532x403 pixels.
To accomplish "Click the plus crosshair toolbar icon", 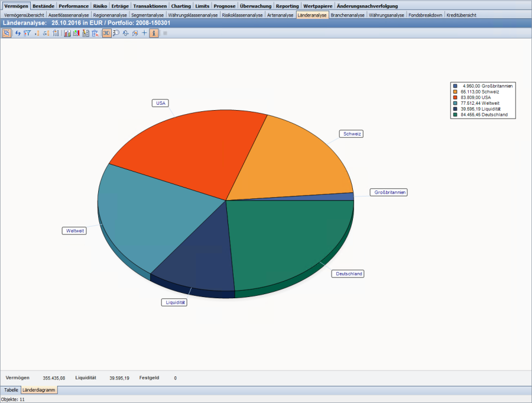I will click(x=144, y=33).
